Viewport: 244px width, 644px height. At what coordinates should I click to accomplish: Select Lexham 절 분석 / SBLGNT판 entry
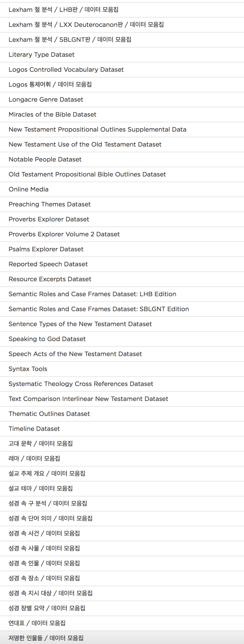click(122, 40)
